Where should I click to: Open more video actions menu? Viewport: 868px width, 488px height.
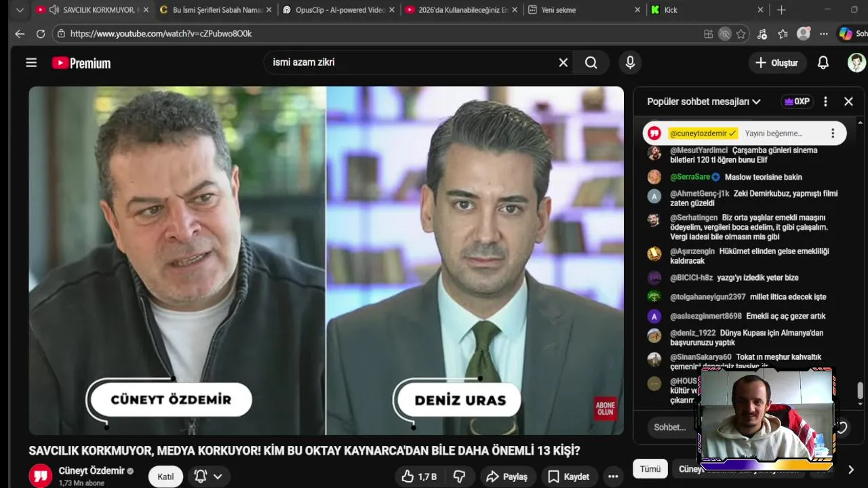614,476
